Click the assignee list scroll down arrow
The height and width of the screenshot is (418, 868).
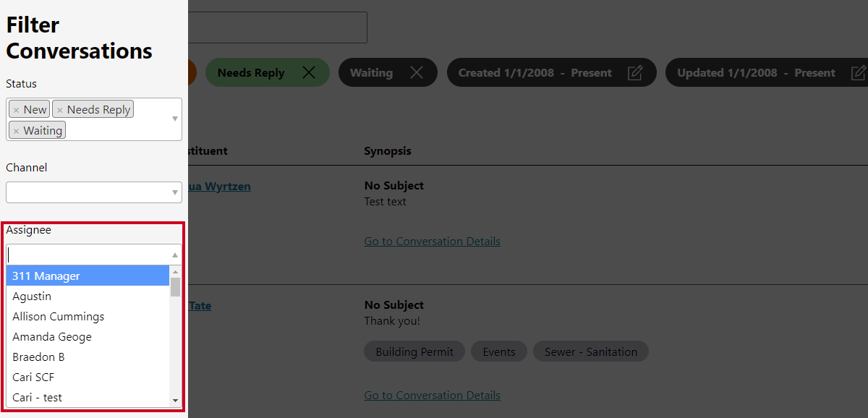tap(175, 401)
